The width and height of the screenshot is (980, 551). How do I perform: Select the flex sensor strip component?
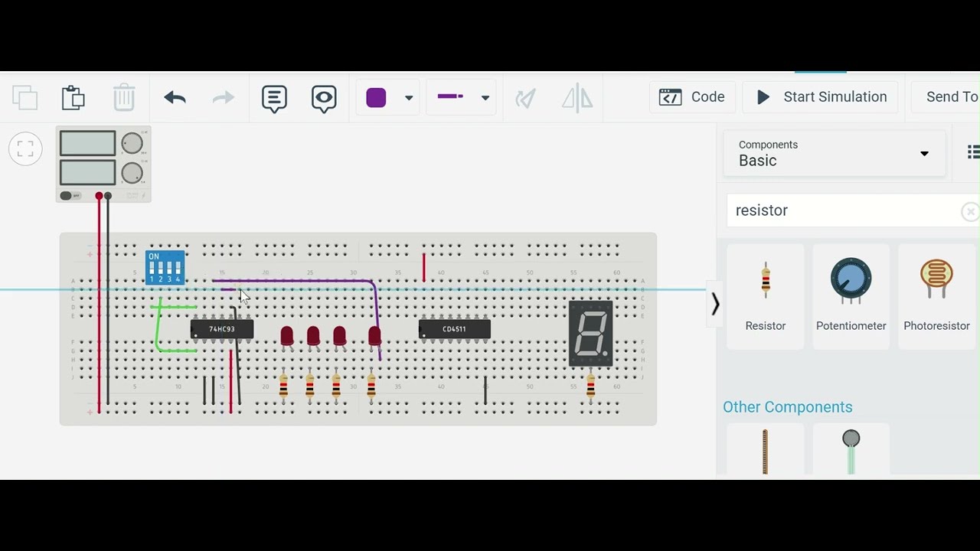tap(765, 452)
